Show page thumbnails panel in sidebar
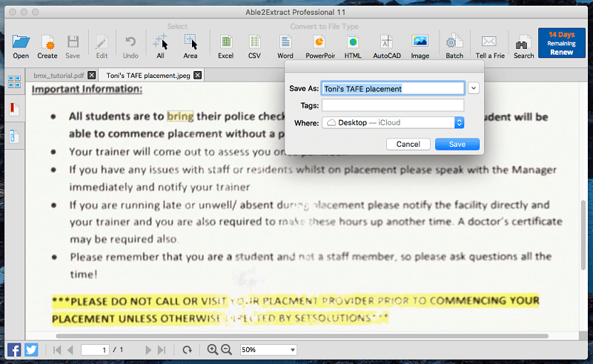 click(14, 82)
